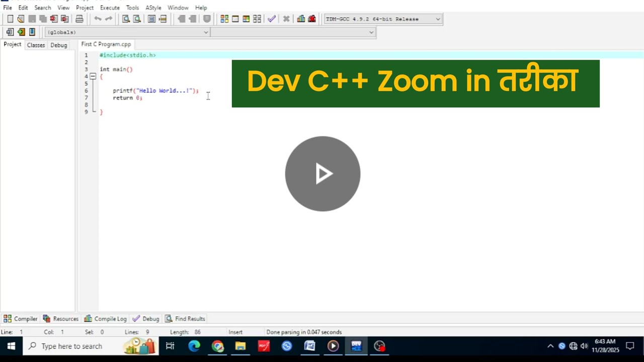Click the Redo arrow icon
This screenshot has width=644, height=362.
(109, 19)
